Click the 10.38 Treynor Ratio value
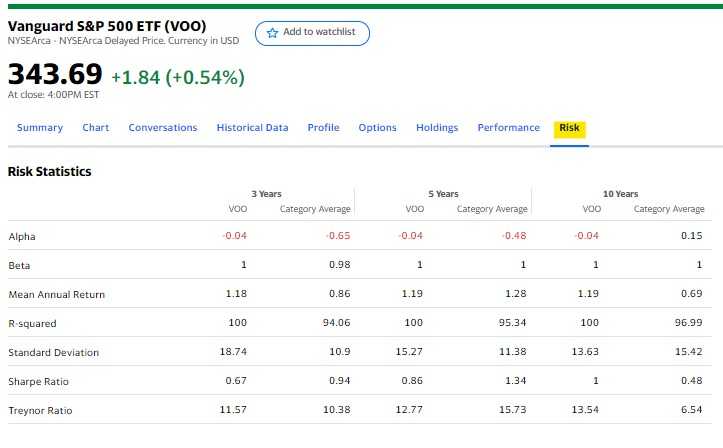This screenshot has height=448, width=723. [x=337, y=410]
